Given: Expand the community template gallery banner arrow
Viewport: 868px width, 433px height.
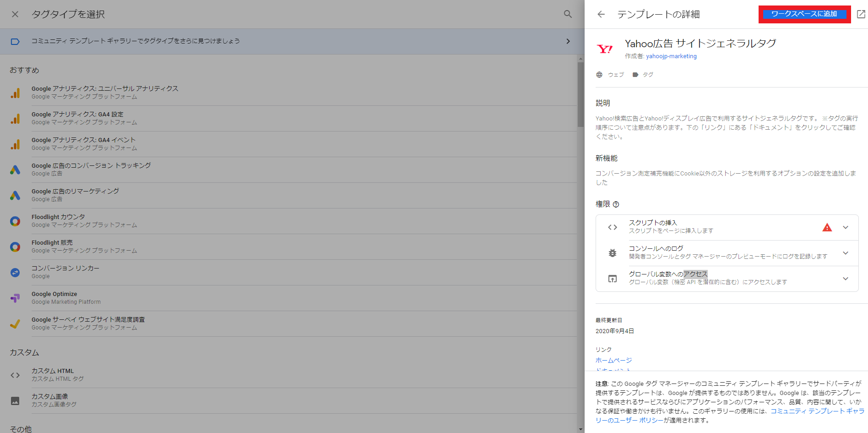Looking at the screenshot, I should click(568, 41).
